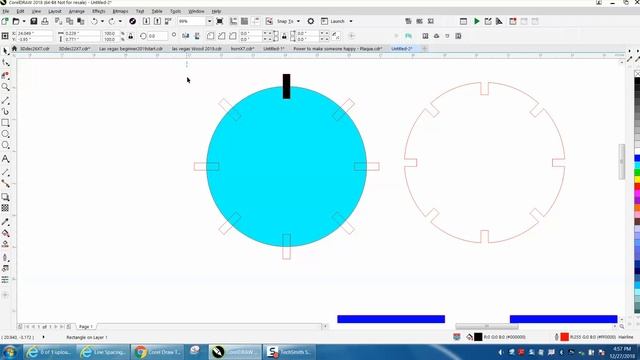
Task: Select the Text tool (A)
Action: 5,159
